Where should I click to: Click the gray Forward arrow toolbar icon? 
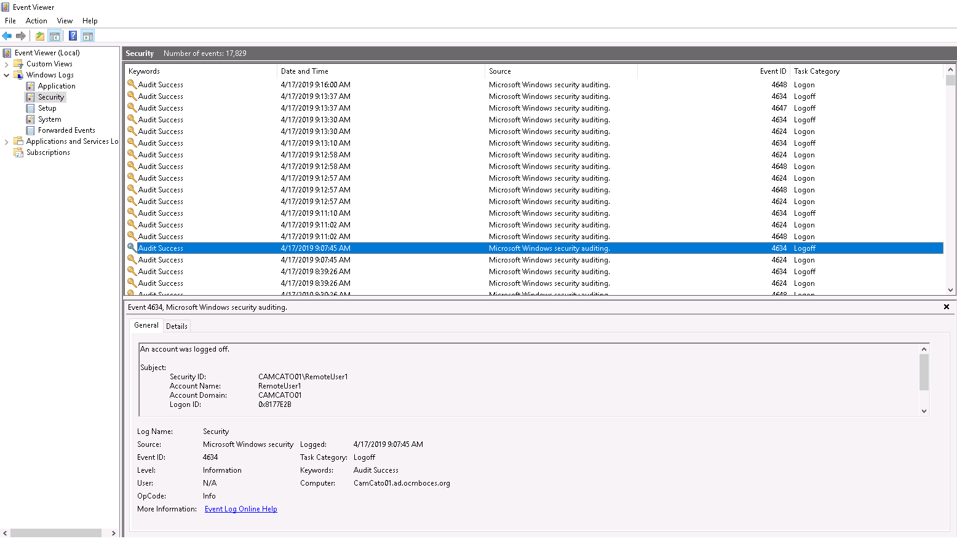coord(21,36)
